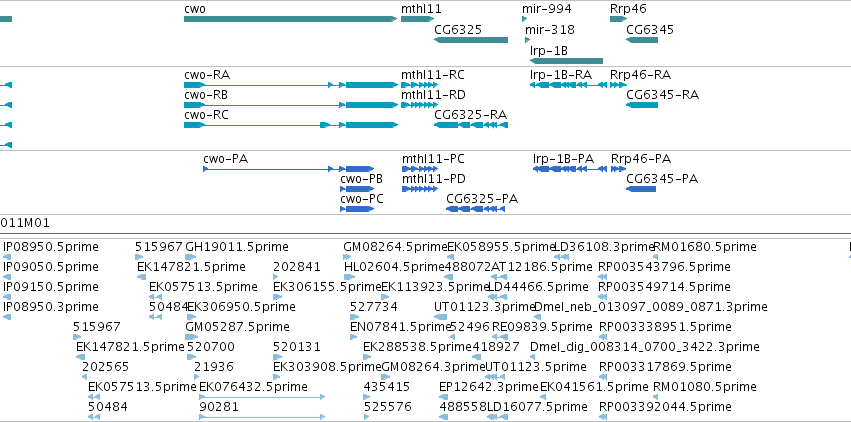Click EST label 202841
The width and height of the screenshot is (851, 422).
[x=297, y=267]
